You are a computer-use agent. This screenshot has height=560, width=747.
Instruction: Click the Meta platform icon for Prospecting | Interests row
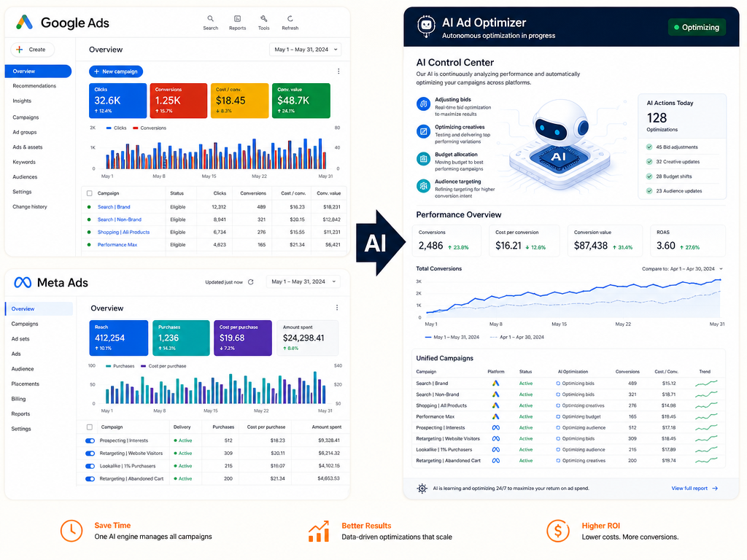click(495, 427)
